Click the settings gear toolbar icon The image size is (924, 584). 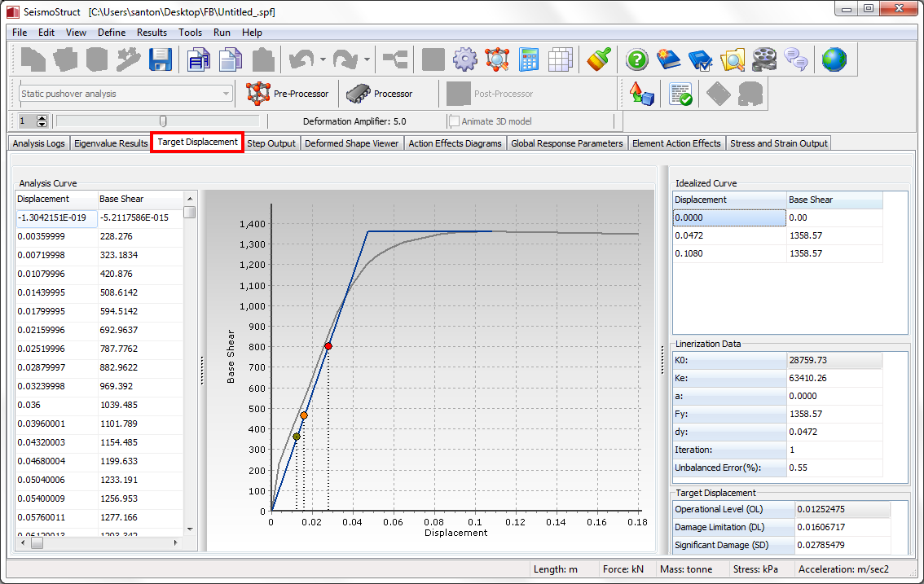pyautogui.click(x=464, y=59)
